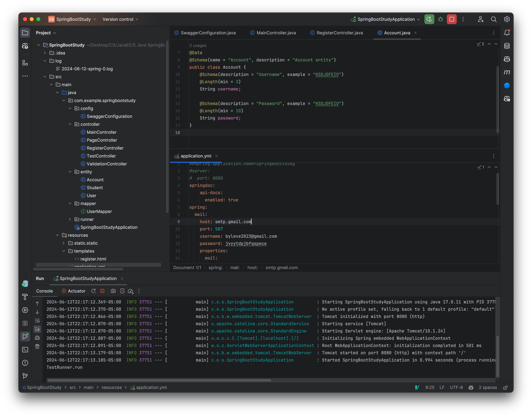
Task: Toggle soft-wrap in the console
Action: tap(37, 321)
